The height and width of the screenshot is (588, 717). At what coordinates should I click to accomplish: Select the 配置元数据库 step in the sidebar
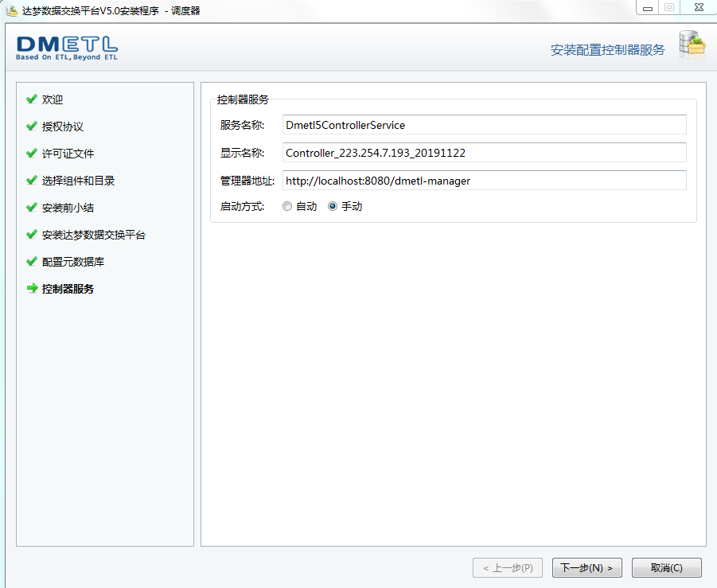tap(73, 262)
